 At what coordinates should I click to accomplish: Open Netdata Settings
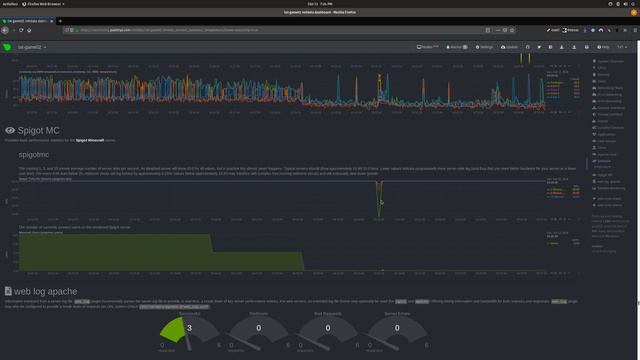coord(484,47)
